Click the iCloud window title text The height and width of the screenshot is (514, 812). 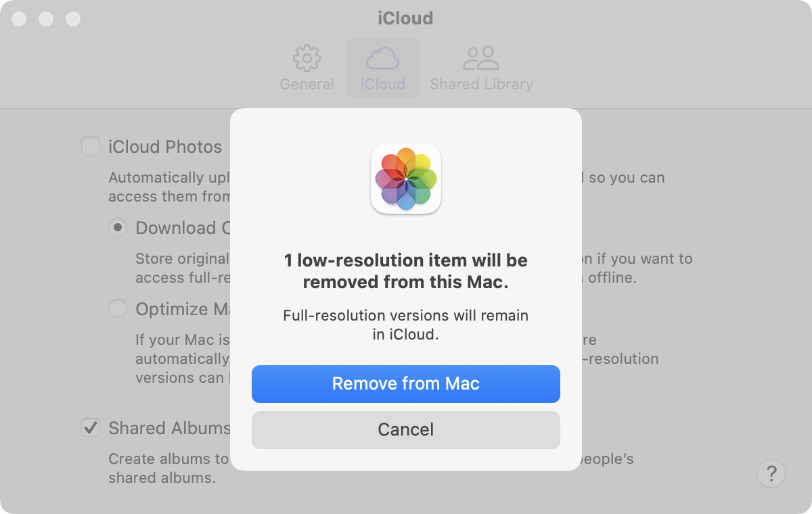click(x=405, y=18)
